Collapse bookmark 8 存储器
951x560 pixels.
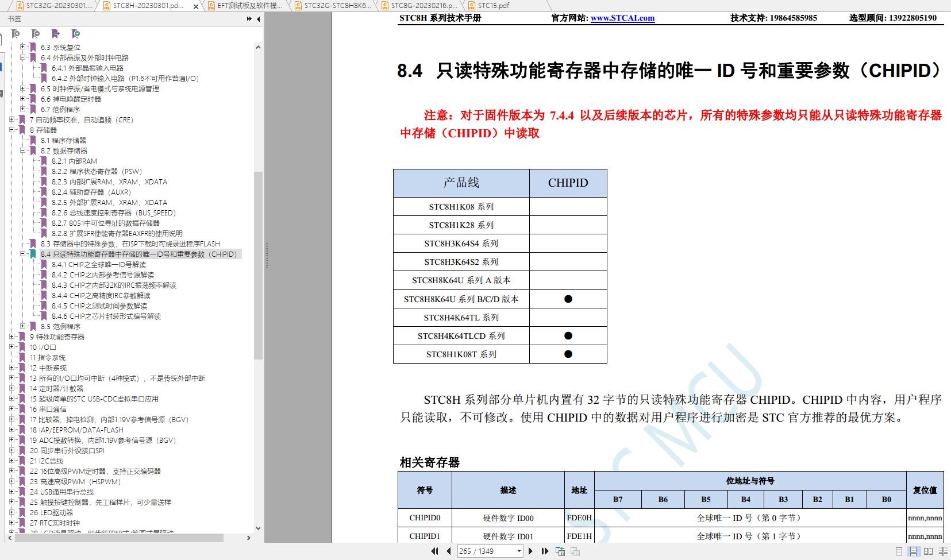[x=11, y=130]
